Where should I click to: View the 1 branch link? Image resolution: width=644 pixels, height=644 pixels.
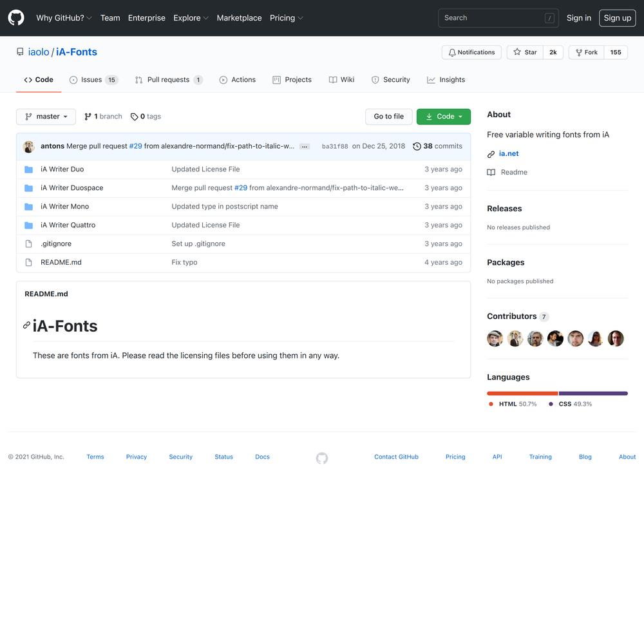tap(103, 116)
